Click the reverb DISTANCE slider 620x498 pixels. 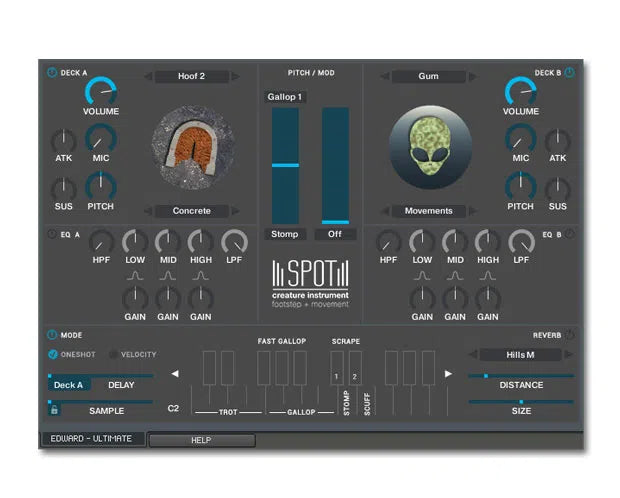click(521, 377)
